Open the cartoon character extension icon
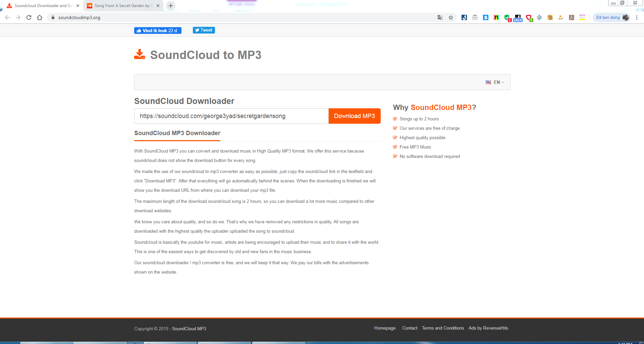 550,17
